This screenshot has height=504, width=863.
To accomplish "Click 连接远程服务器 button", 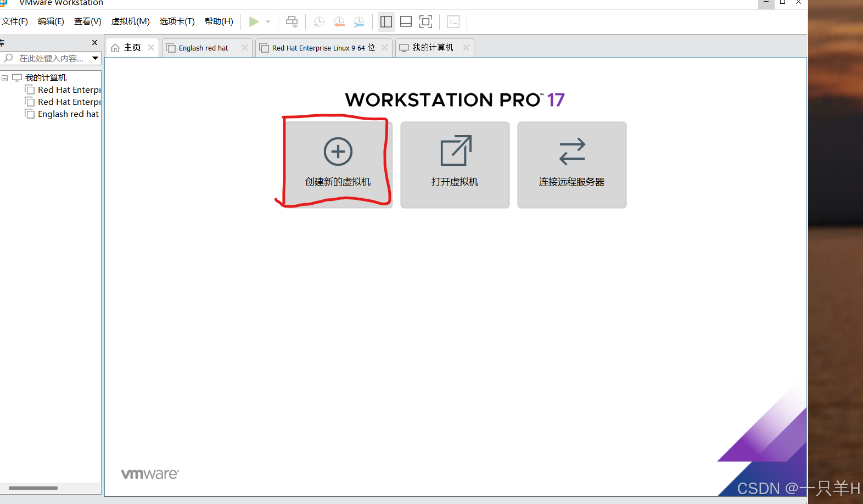I will pos(572,165).
